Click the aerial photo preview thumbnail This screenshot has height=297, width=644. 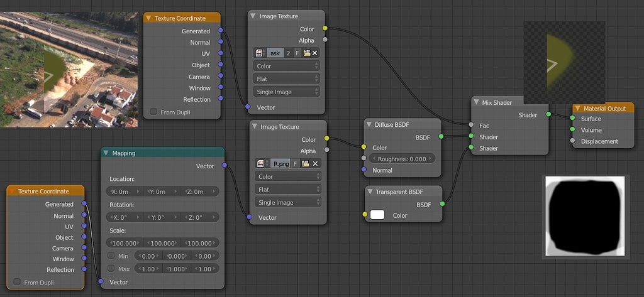pyautogui.click(x=69, y=69)
